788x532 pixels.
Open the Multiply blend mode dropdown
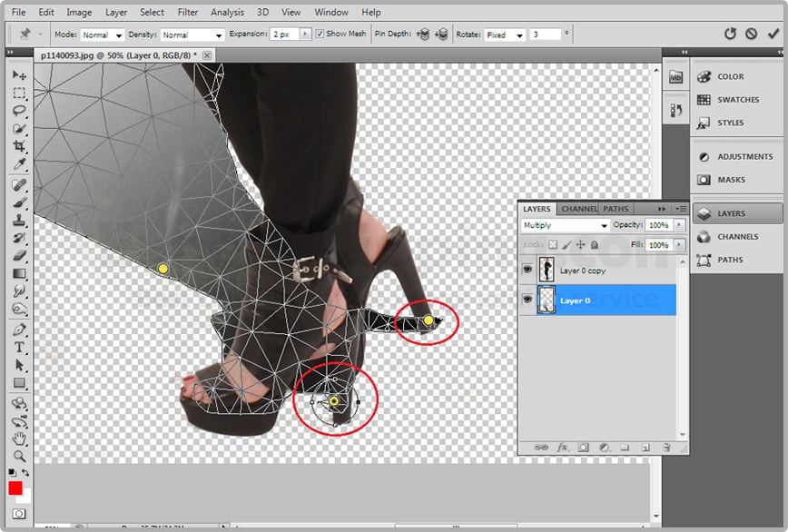565,225
